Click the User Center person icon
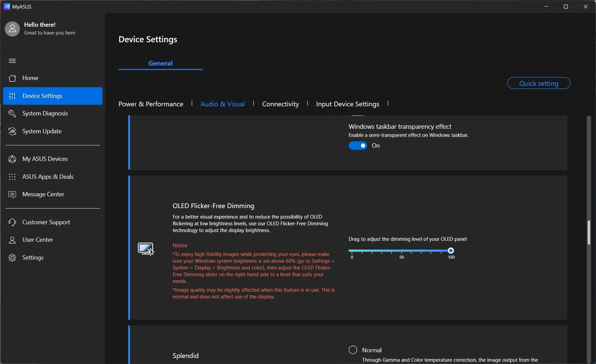The width and height of the screenshot is (596, 364). (x=12, y=240)
